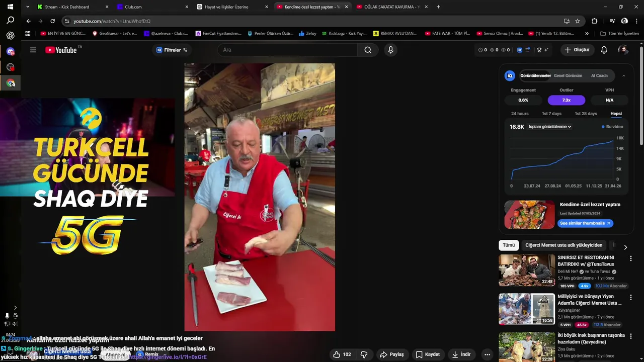Open a new browser tab with plus
The image size is (644, 362).
click(438, 7)
